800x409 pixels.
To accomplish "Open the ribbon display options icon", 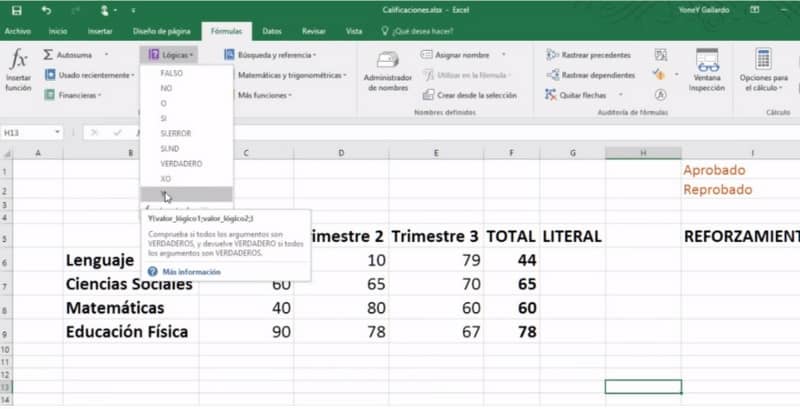I will pos(755,10).
